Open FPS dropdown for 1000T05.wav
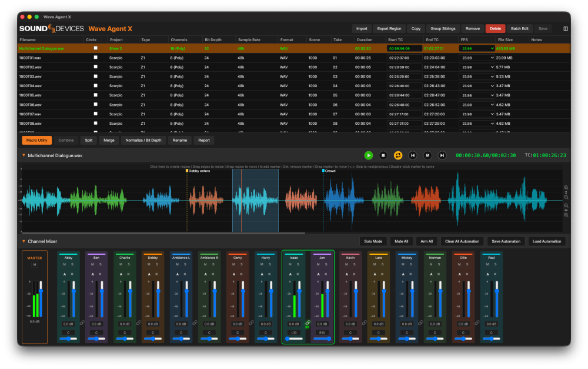588x369 pixels. click(477, 95)
